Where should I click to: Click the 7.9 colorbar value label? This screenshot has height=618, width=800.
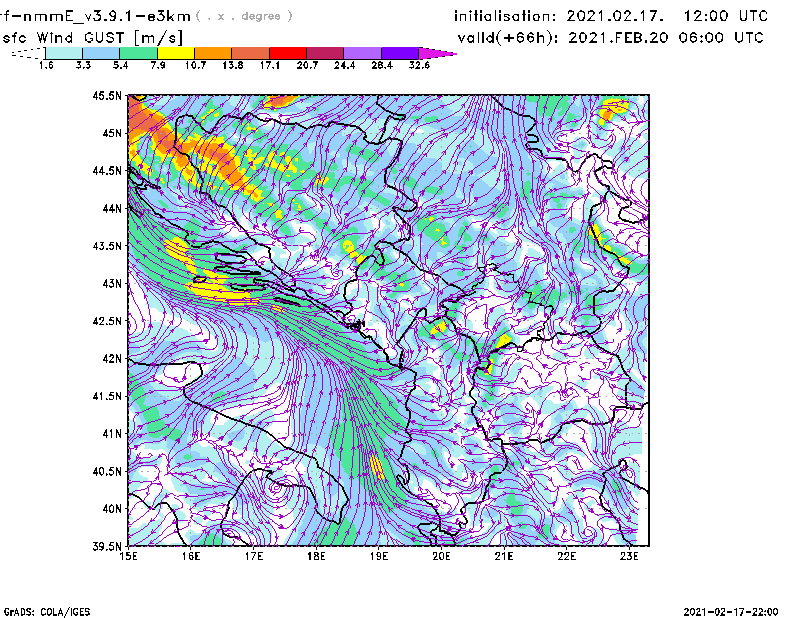pyautogui.click(x=158, y=65)
